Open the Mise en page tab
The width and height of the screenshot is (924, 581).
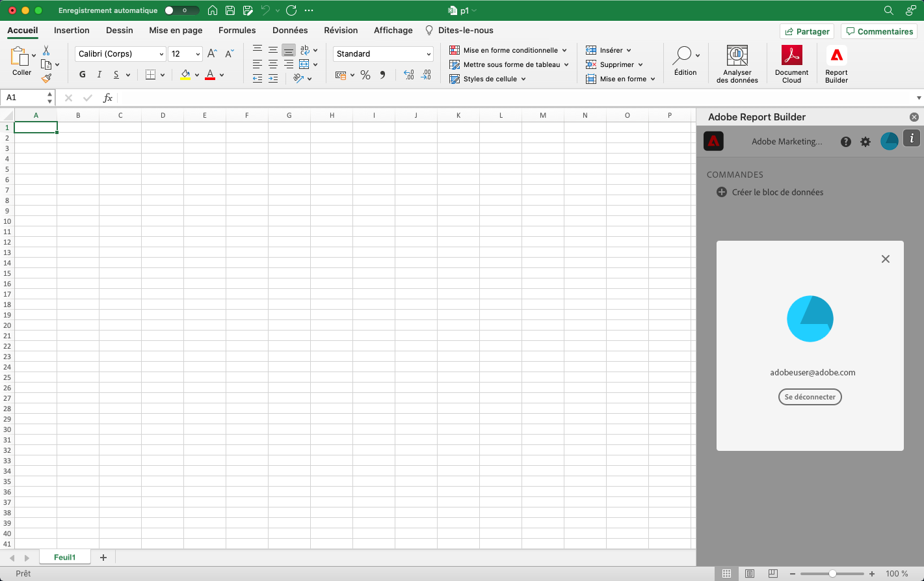[x=176, y=30]
